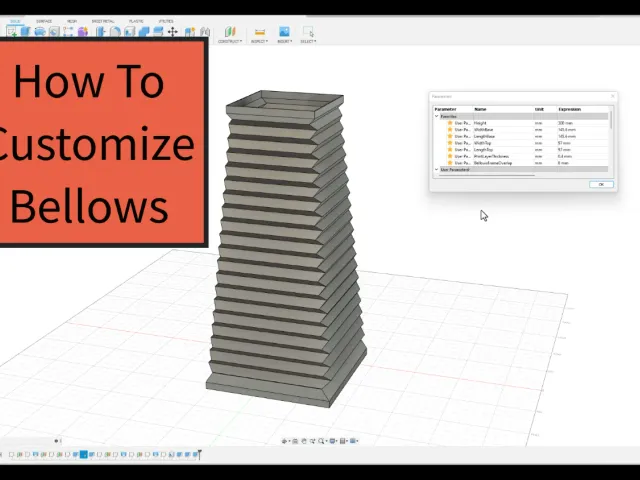Click the Press Pull tool icon
The image size is (640, 480).
pyautogui.click(x=100, y=31)
